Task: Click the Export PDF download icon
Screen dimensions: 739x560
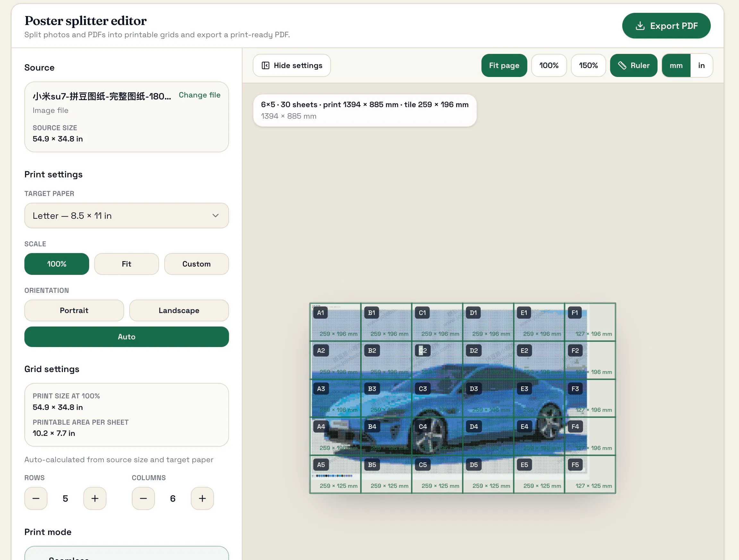Action: click(x=640, y=26)
